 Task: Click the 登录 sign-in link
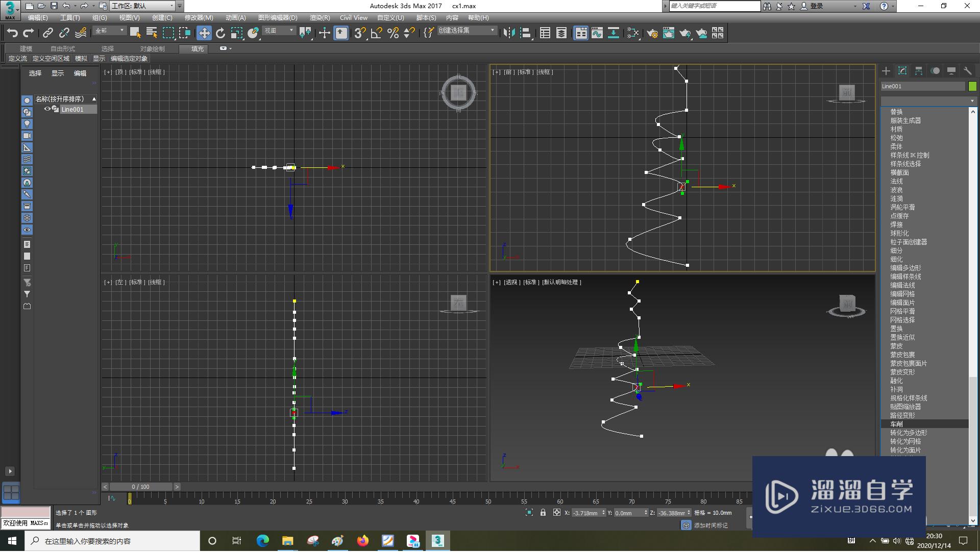817,6
